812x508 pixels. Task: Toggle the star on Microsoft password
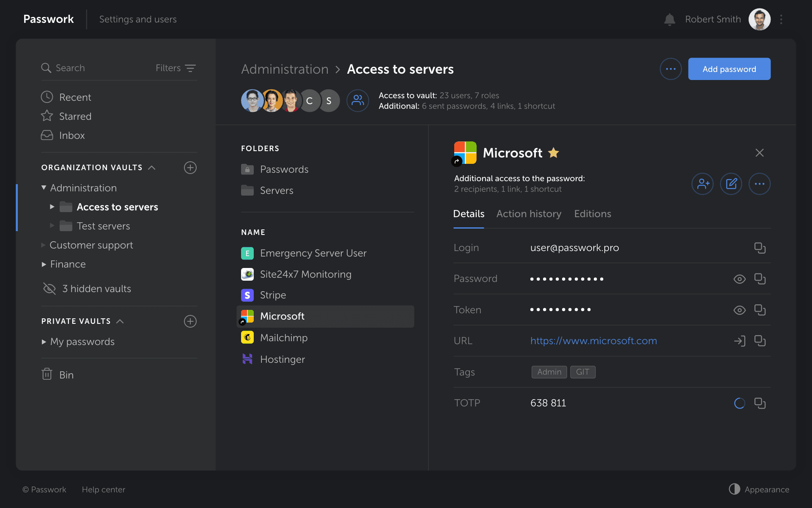tap(554, 152)
